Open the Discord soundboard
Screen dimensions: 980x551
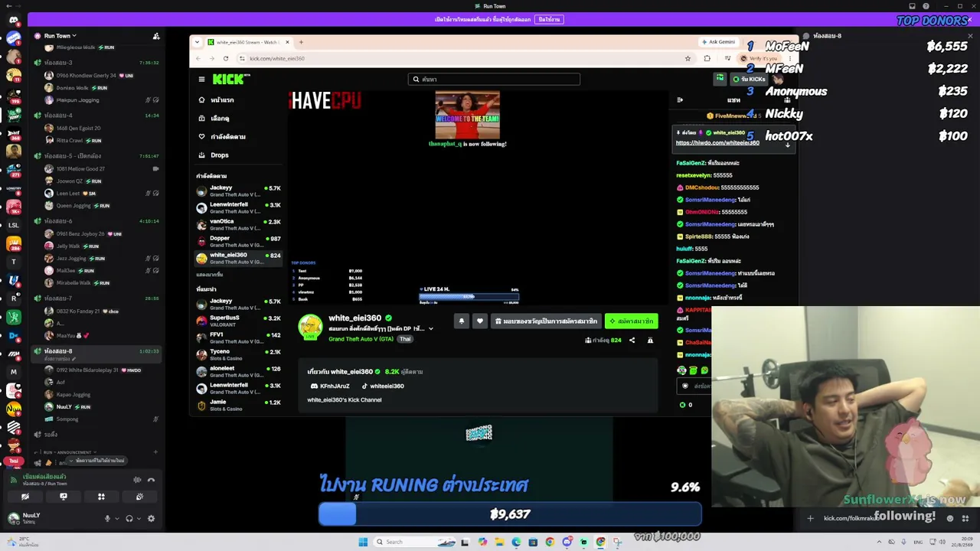[139, 497]
